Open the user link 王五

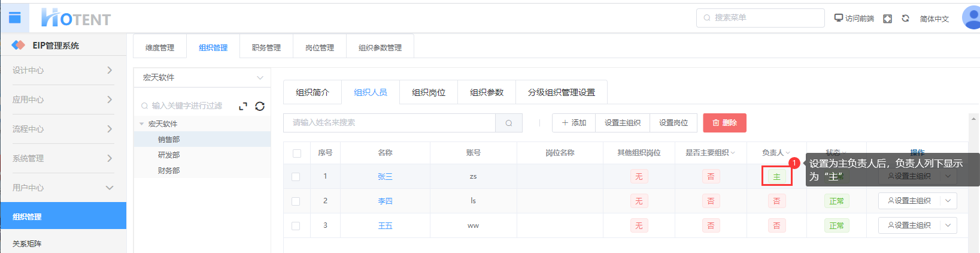pyautogui.click(x=385, y=226)
